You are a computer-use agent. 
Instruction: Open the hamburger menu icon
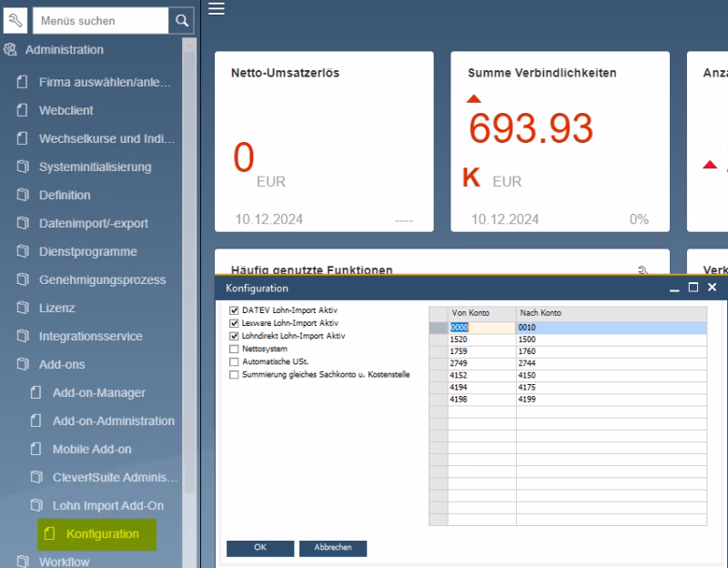[x=216, y=9]
